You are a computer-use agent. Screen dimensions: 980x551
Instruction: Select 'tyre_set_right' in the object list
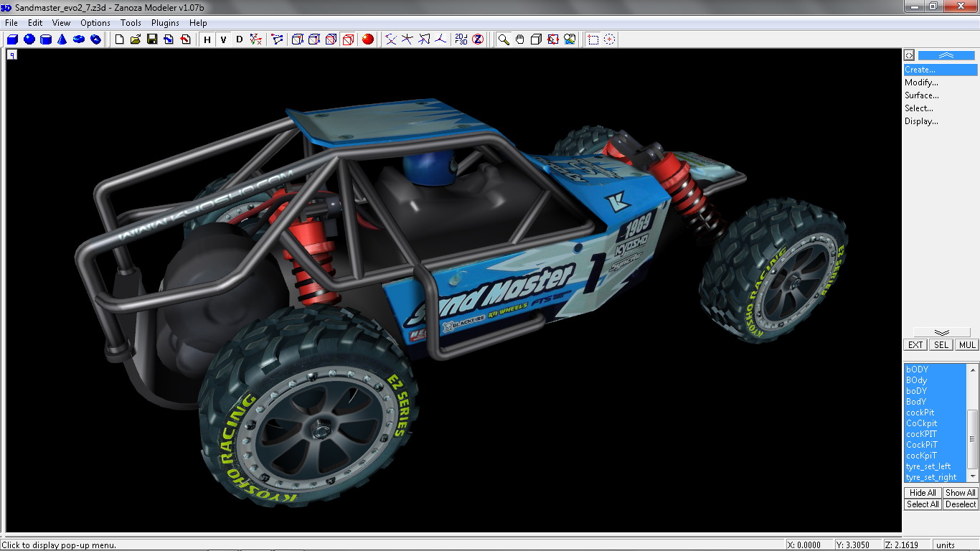[935, 477]
